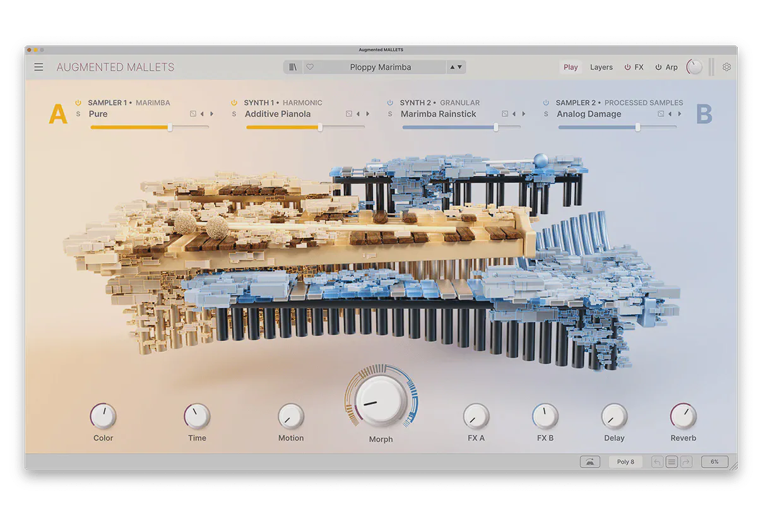
Task: Open the hamburger main menu
Action: [x=38, y=67]
